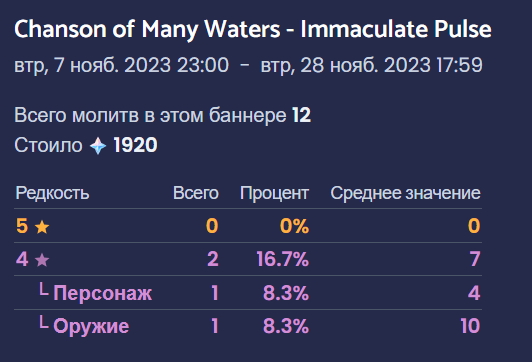Viewport: 532px width, 362px height.
Task: Click the Редкость column header
Action: click(52, 193)
